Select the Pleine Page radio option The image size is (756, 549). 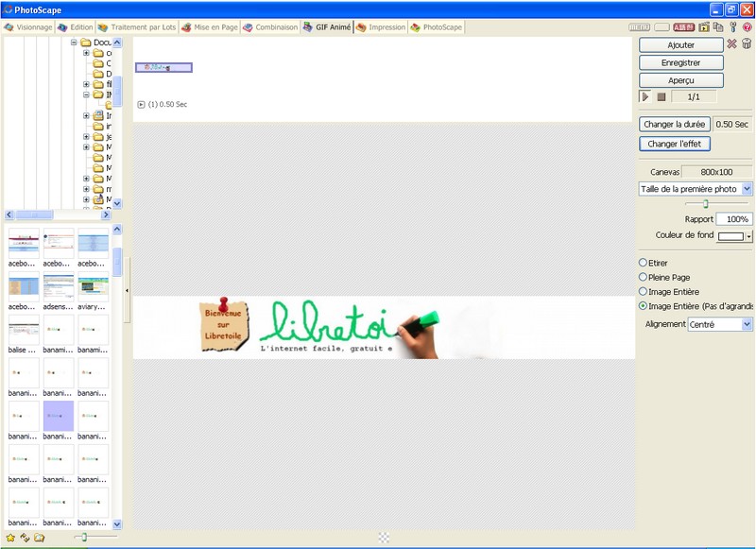click(x=643, y=277)
